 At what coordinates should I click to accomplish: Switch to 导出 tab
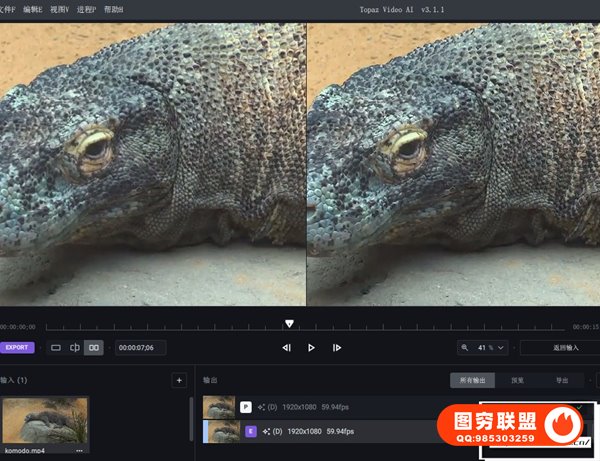pos(562,380)
